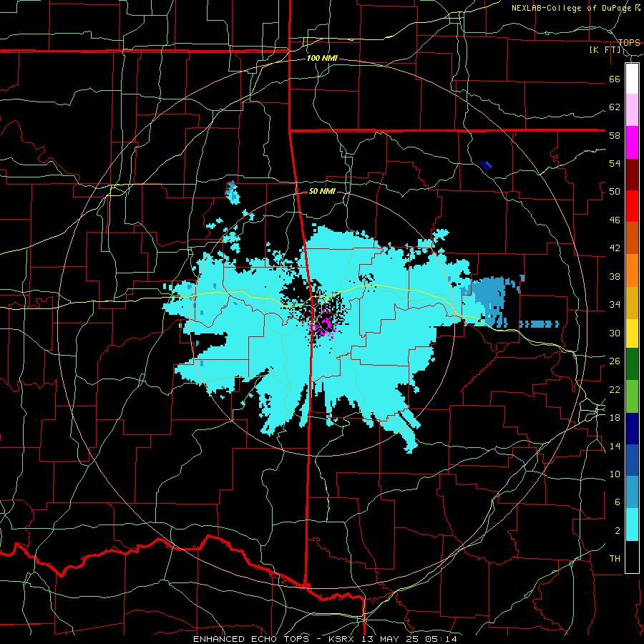Click the 54 legend value
This screenshot has height=644, width=644.
click(x=615, y=163)
